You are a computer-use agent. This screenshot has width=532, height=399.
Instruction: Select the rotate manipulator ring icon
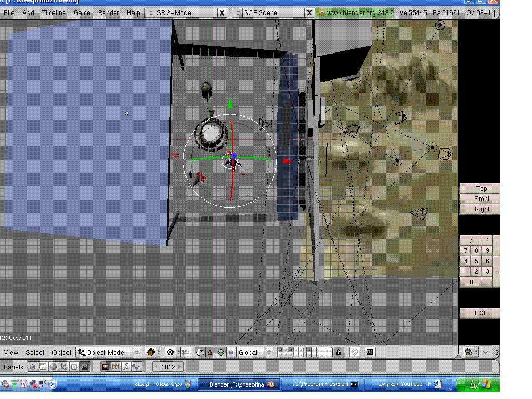(221, 352)
